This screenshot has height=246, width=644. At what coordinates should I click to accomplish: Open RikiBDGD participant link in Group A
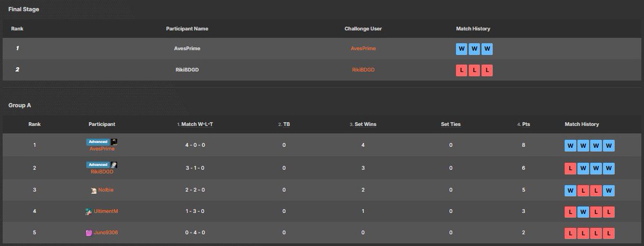click(x=102, y=172)
